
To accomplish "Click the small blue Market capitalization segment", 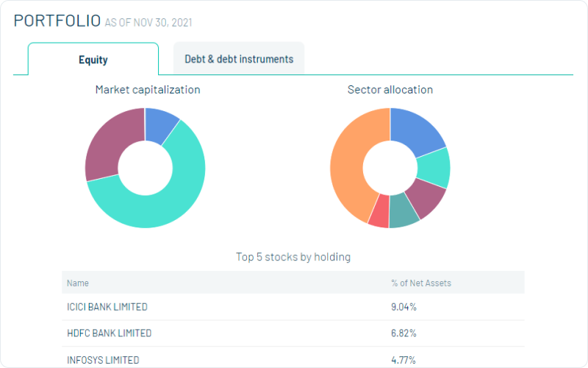I will (159, 121).
